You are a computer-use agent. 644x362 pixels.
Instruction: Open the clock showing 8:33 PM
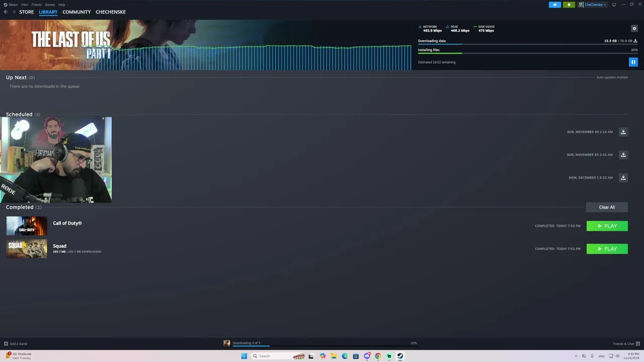631,356
